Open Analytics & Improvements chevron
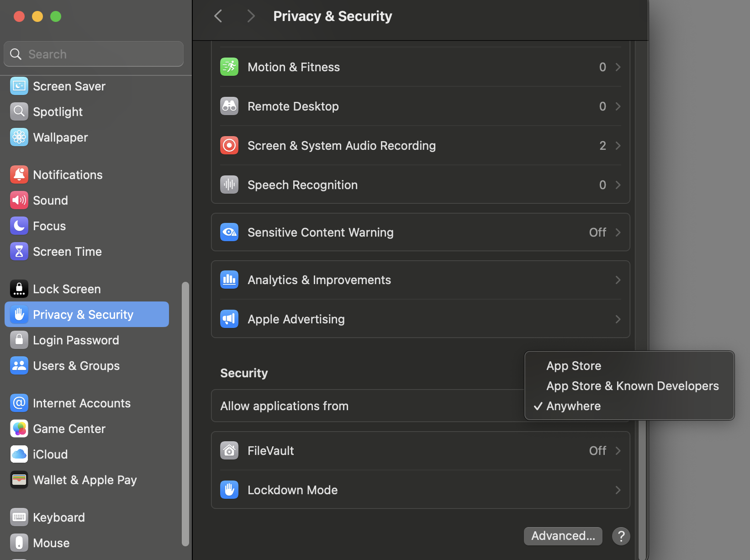This screenshot has width=750, height=560. [x=618, y=280]
